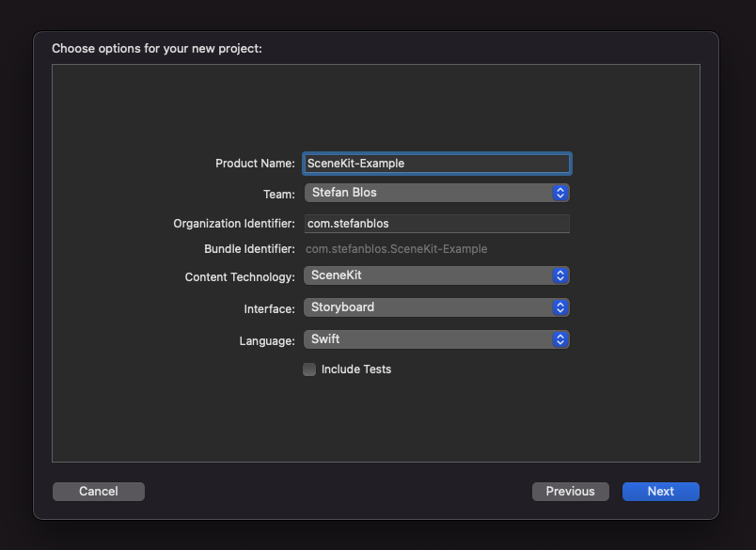Click Previous to go back a step

570,491
